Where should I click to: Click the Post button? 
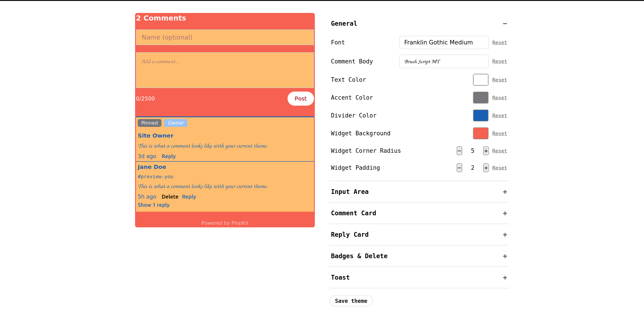coord(301,98)
